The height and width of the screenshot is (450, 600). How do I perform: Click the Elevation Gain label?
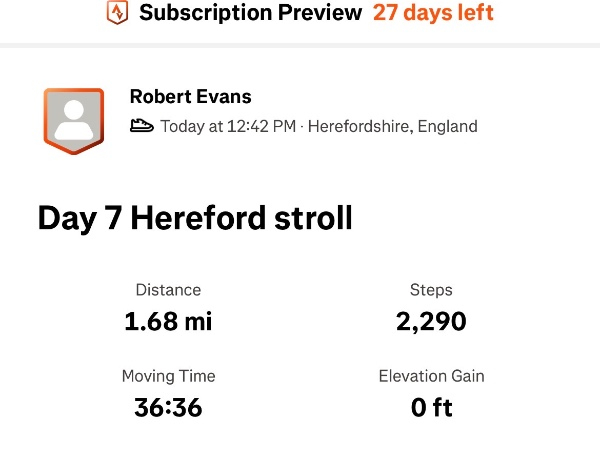(431, 376)
